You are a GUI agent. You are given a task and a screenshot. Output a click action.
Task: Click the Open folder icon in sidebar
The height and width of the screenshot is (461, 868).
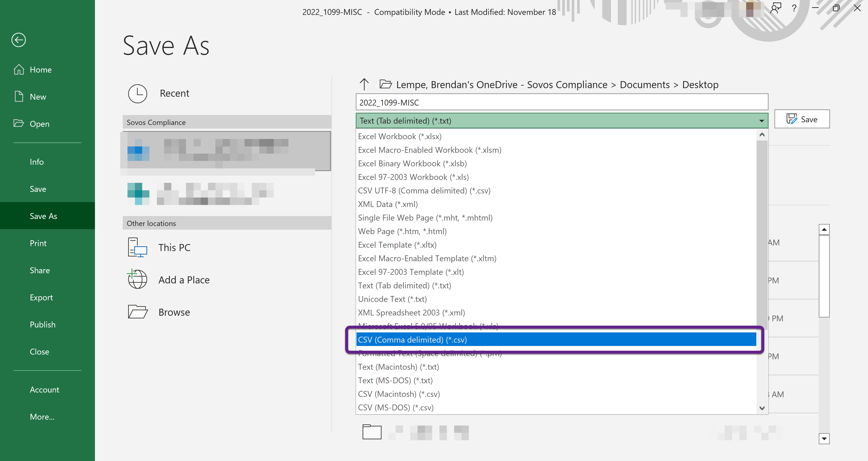19,123
